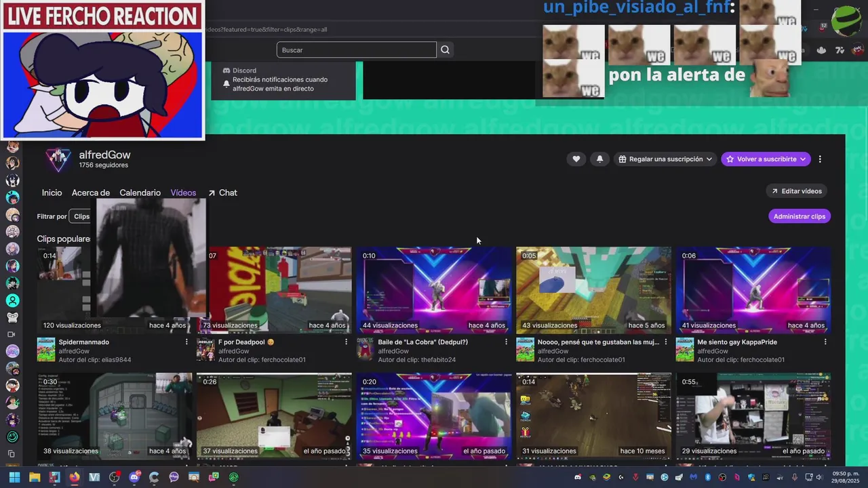The image size is (868, 488).
Task: Click the green circular app icon in taskbar
Action: tap(234, 477)
